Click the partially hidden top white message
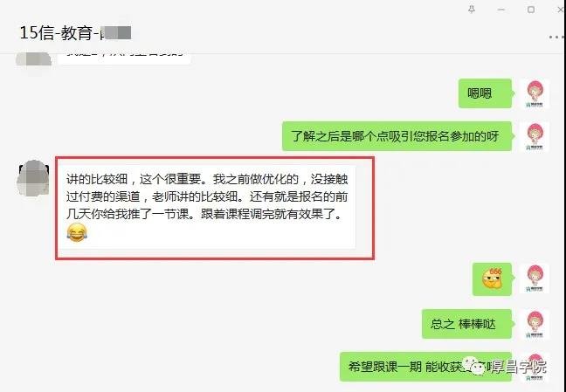This screenshot has width=566, height=392. click(124, 58)
